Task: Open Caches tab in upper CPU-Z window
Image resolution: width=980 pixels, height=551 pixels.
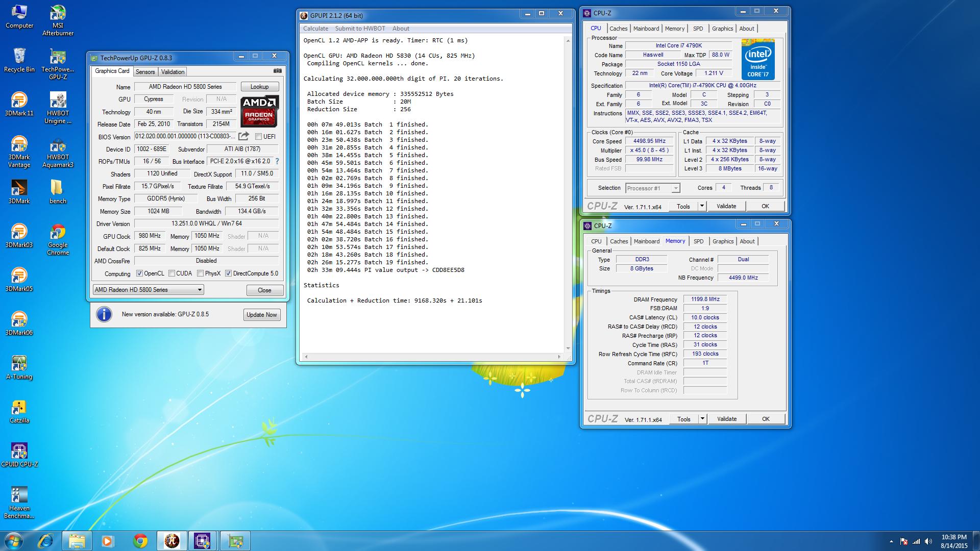Action: point(618,29)
